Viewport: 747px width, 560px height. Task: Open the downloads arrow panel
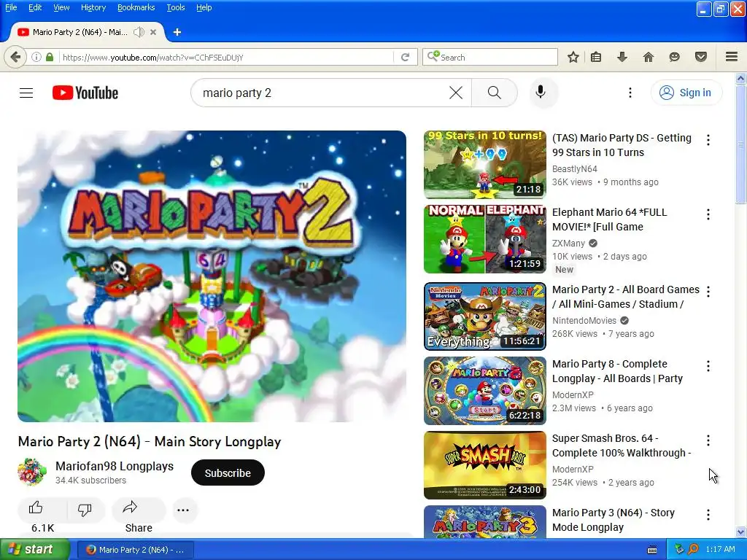(x=622, y=57)
